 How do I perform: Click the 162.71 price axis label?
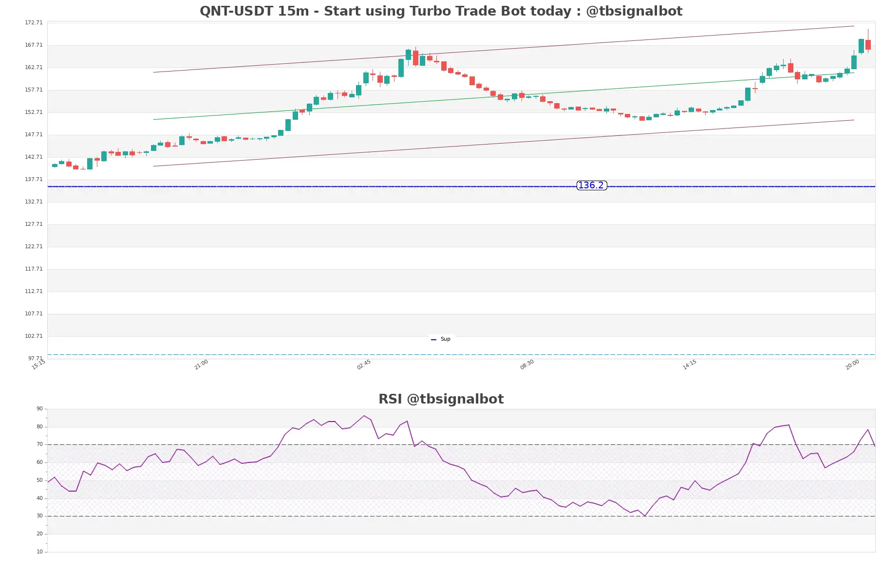coord(34,67)
